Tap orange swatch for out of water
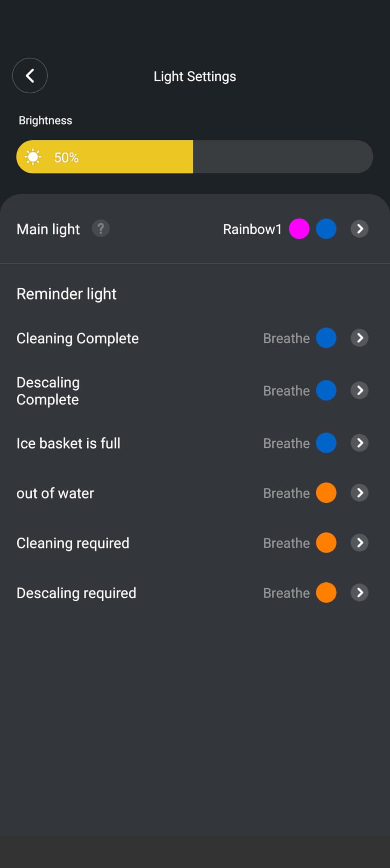 (x=326, y=493)
